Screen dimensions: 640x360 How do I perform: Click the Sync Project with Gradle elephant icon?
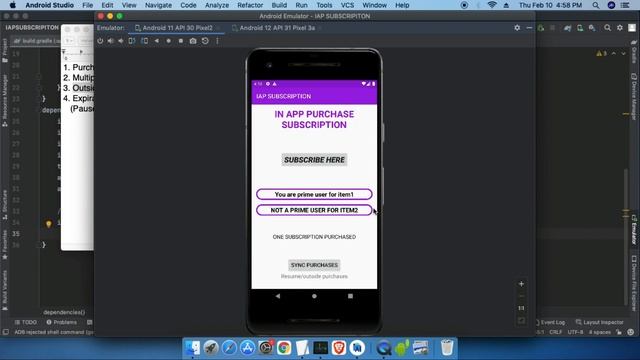point(568,28)
